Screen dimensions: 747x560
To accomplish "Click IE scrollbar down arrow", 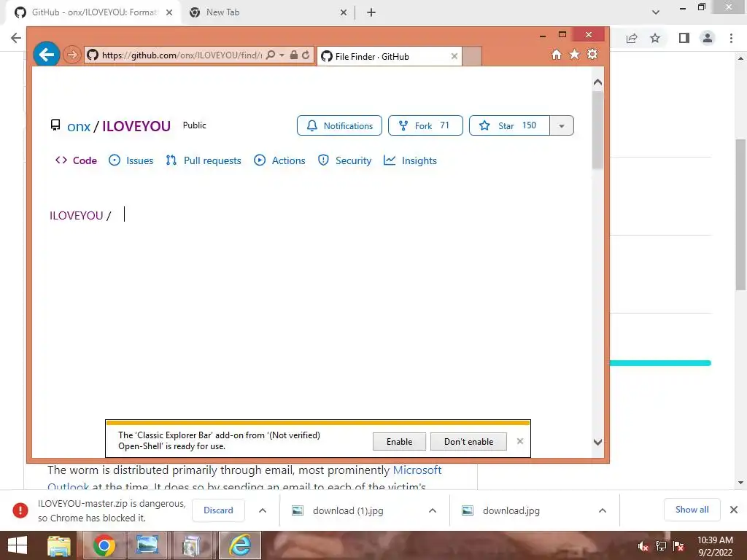I will click(598, 442).
